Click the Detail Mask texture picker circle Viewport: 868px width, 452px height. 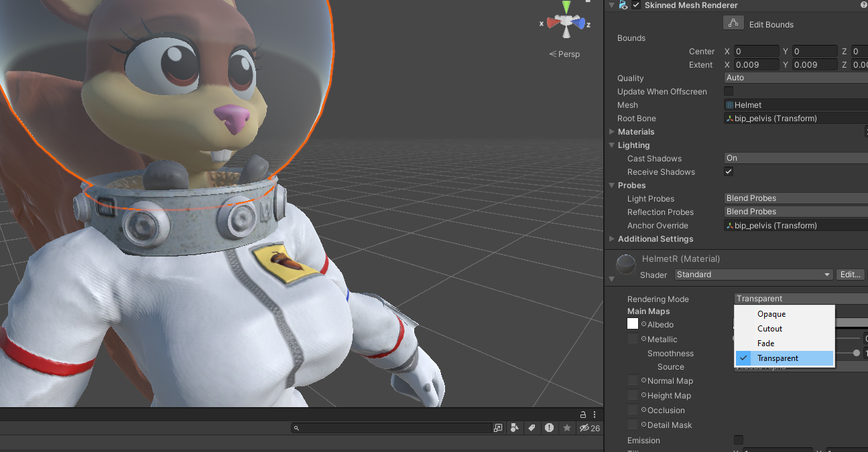pyautogui.click(x=643, y=425)
